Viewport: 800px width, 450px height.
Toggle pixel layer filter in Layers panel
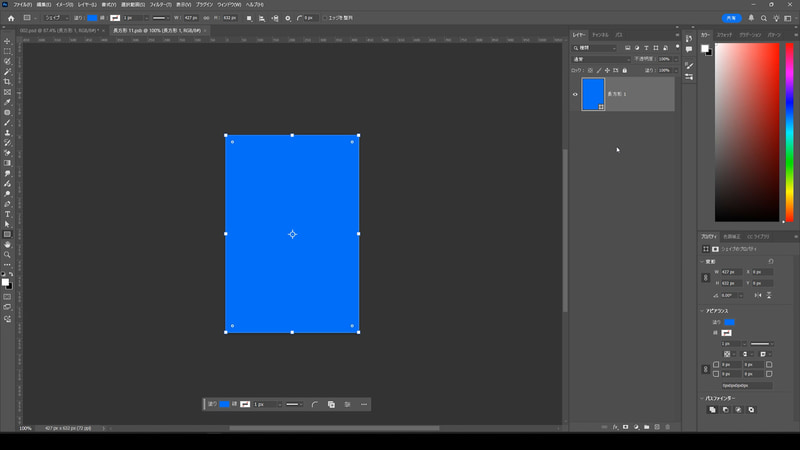[x=628, y=48]
